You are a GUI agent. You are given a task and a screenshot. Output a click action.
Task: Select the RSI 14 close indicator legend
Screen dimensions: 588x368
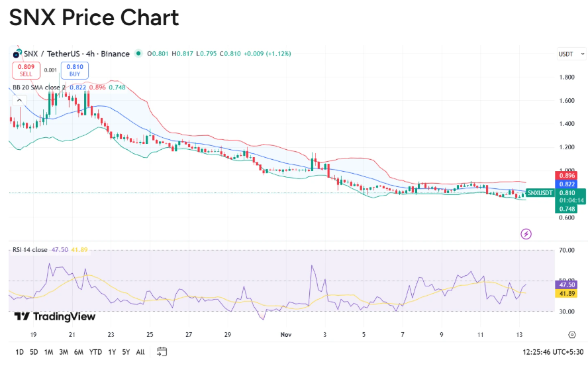click(x=30, y=250)
